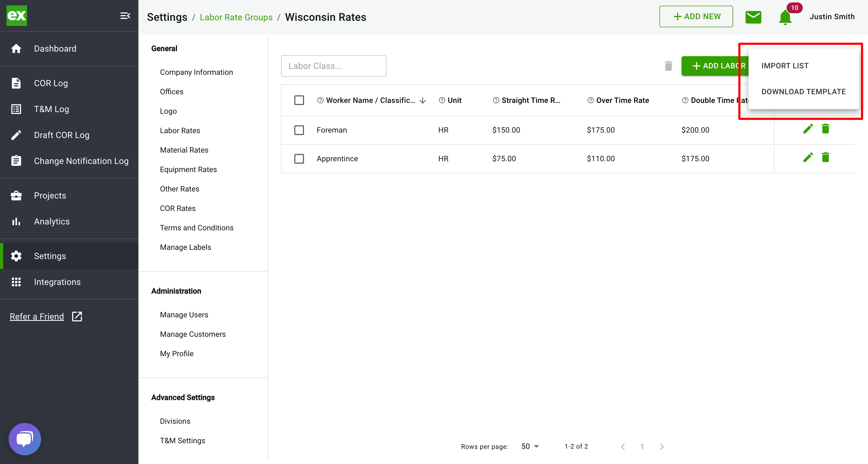Click the Over Time Rate column header

(622, 100)
